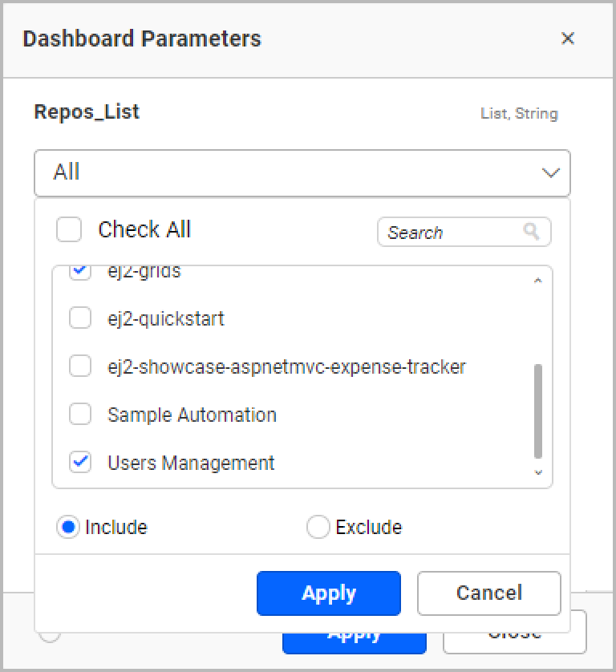Image resolution: width=616 pixels, height=672 pixels.
Task: Click the search magnifier icon
Action: 532,232
